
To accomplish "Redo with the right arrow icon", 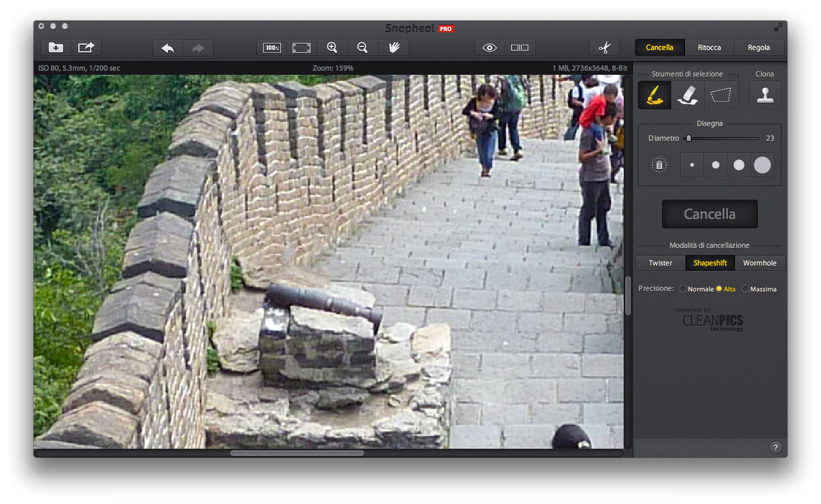I will 198,48.
